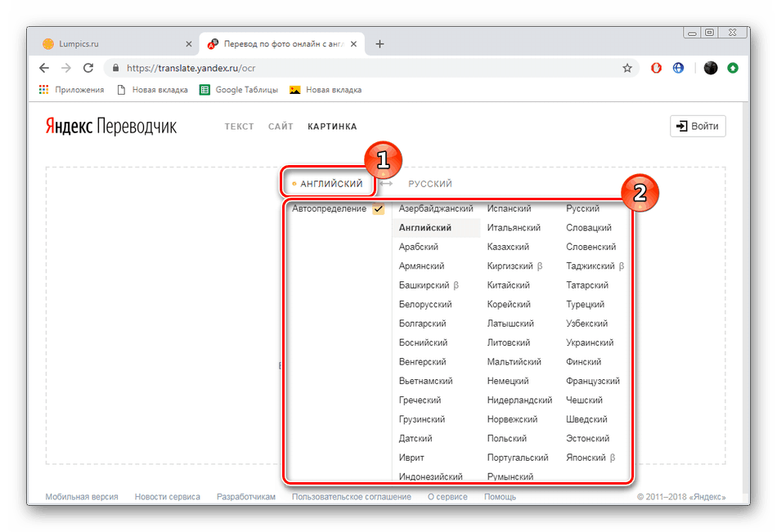Select Турецкий language
This screenshot has height=532, width=777.
(x=585, y=304)
